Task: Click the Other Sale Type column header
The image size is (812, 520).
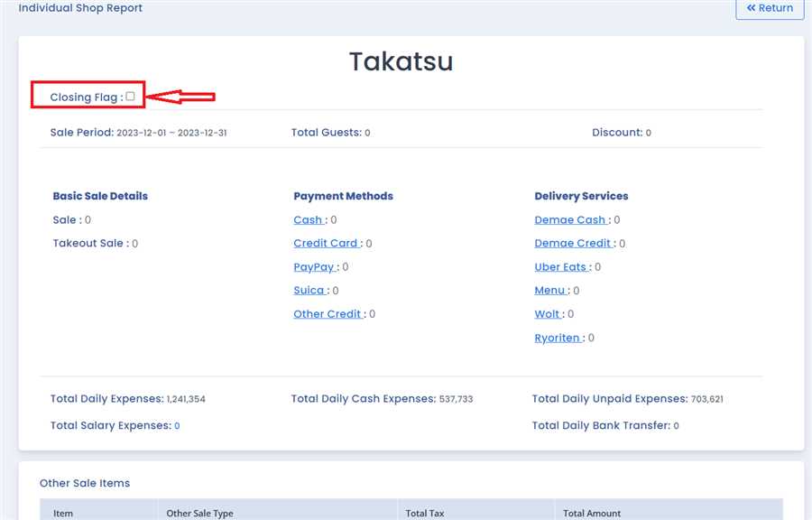Action: (x=199, y=513)
